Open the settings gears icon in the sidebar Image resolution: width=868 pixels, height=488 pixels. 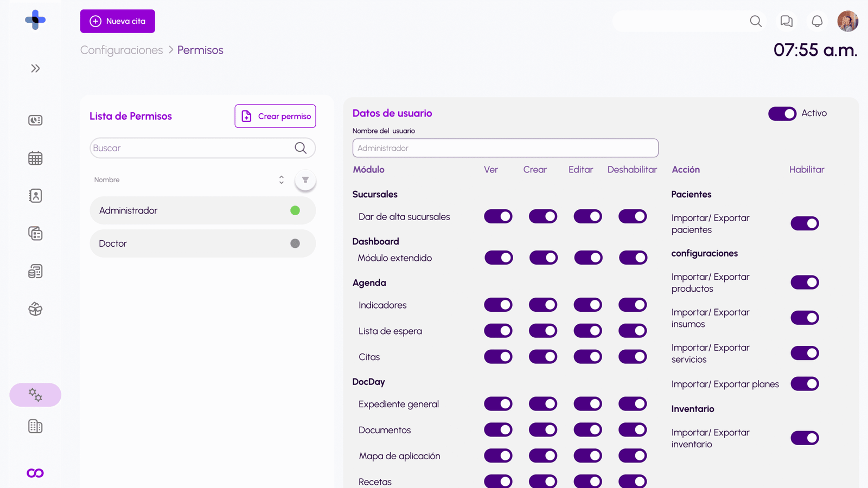click(35, 395)
